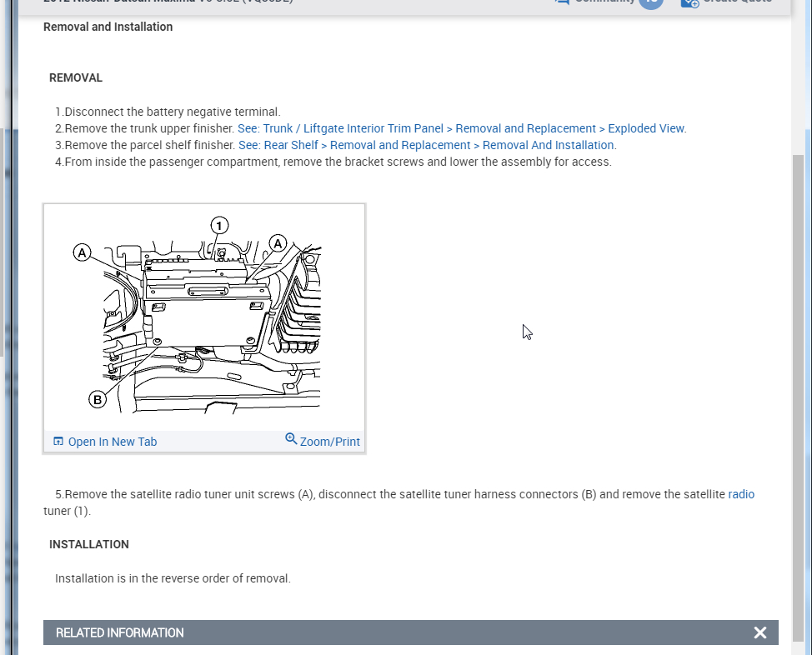Close the Related Information bar with X

pos(759,632)
